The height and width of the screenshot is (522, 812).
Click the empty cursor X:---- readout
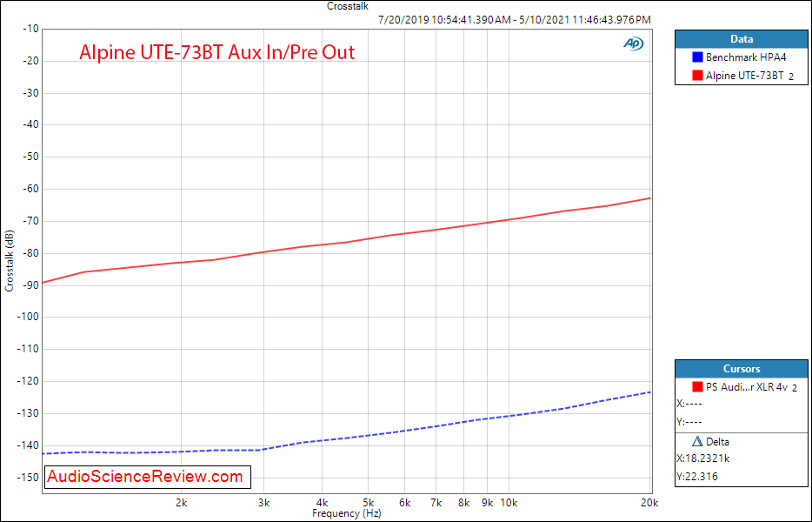[x=689, y=404]
